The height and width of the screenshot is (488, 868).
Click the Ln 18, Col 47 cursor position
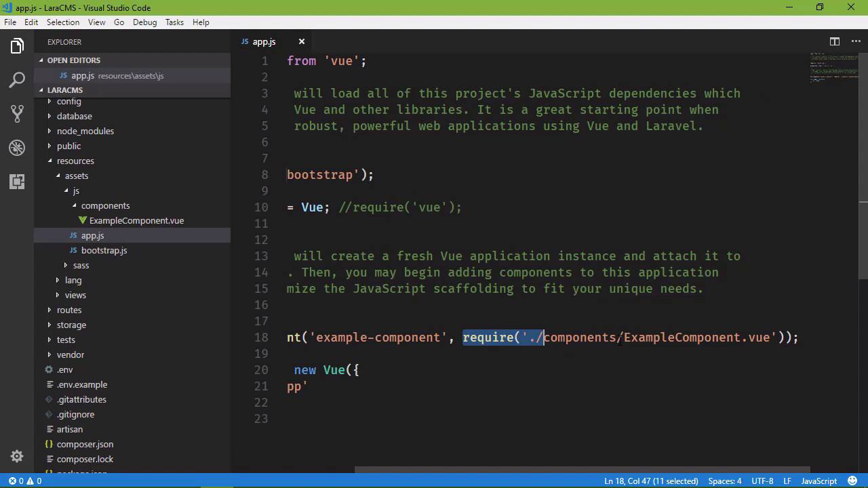tap(651, 481)
